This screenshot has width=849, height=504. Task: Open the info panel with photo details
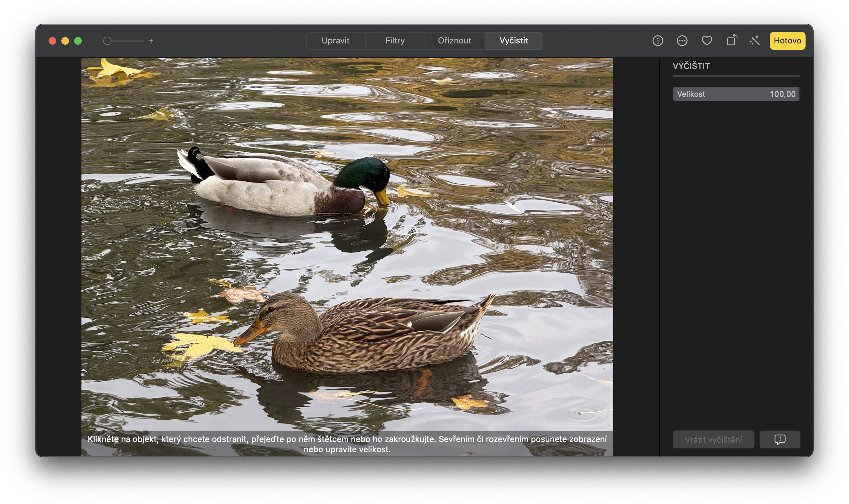click(657, 41)
